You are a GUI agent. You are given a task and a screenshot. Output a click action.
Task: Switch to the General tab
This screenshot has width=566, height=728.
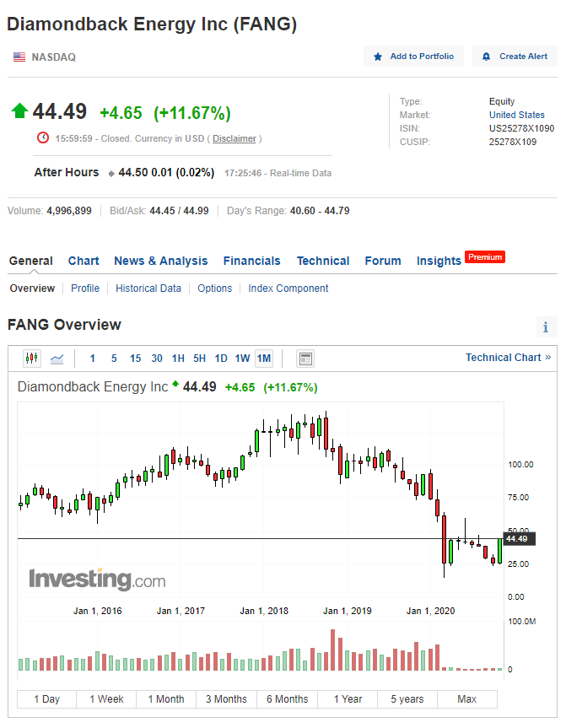point(30,261)
